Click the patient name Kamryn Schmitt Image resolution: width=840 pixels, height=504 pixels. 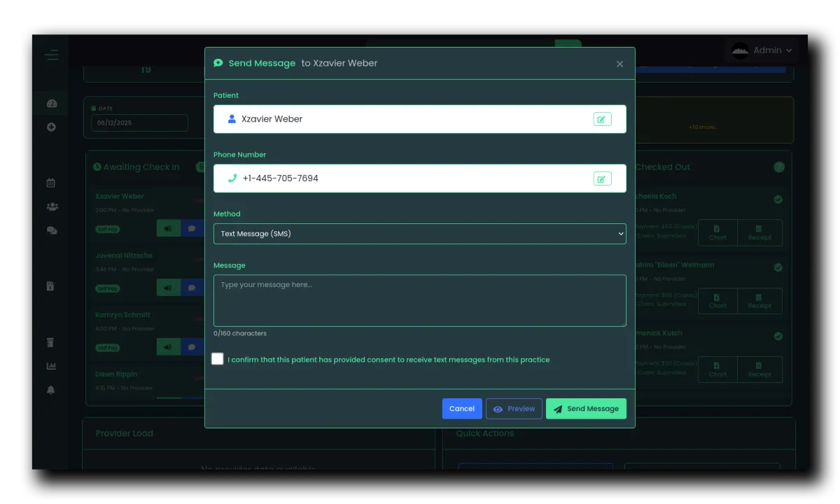click(x=123, y=315)
